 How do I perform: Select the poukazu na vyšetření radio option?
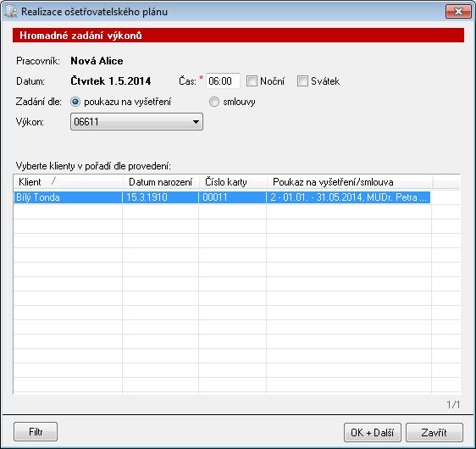75,102
